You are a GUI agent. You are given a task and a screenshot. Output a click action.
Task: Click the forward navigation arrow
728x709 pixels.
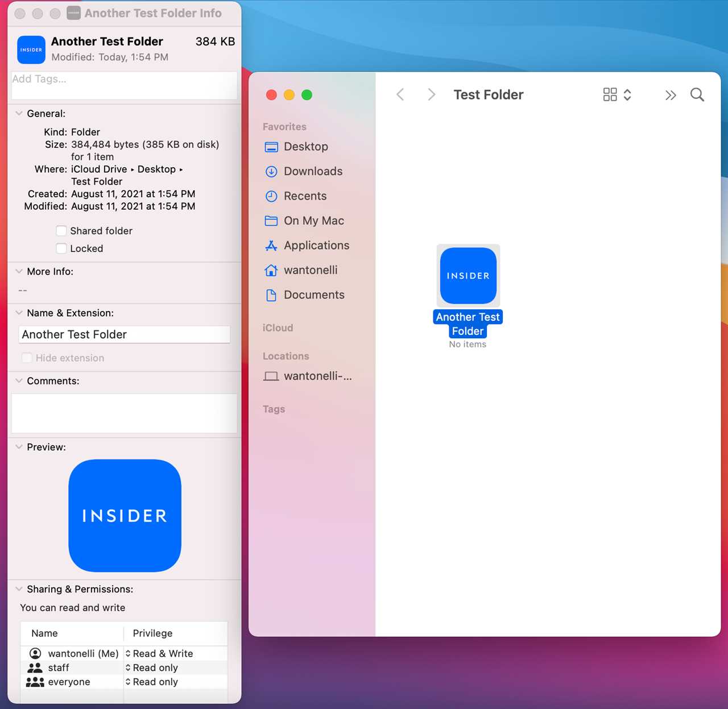[x=431, y=94]
